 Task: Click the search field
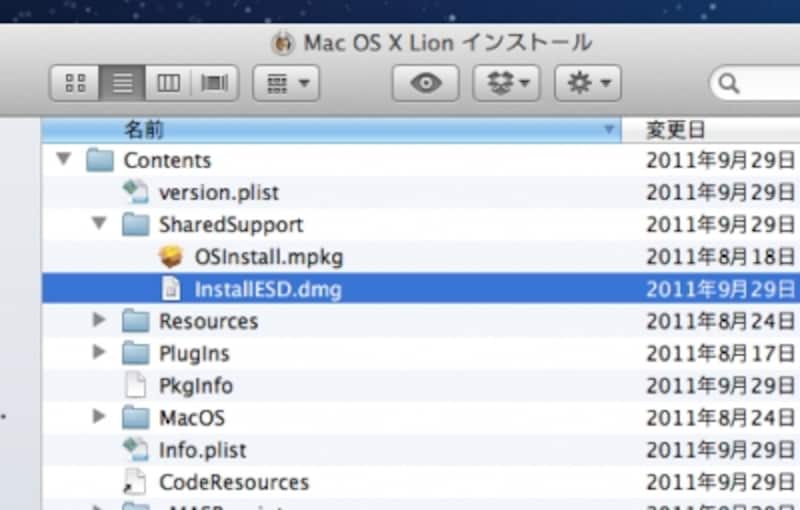[756, 83]
